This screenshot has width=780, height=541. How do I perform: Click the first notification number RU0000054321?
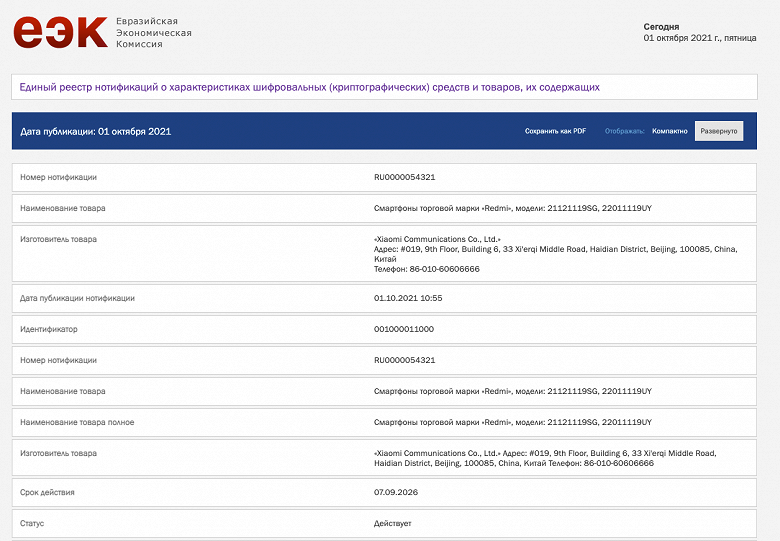404,177
